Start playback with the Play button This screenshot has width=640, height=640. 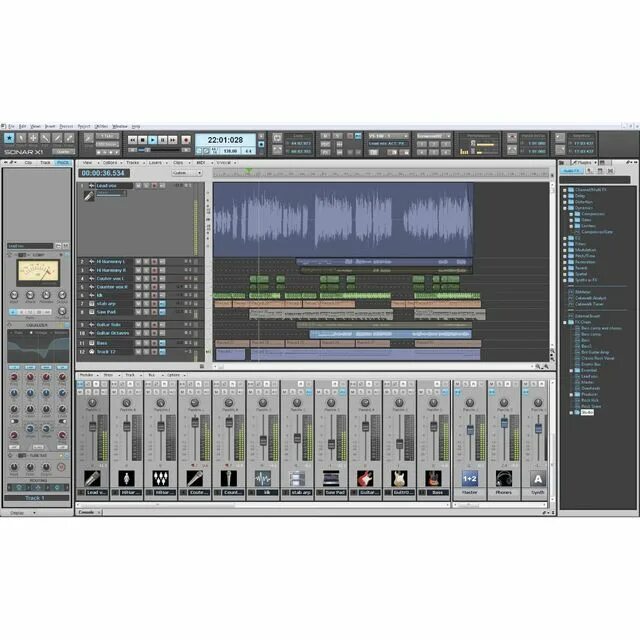click(153, 140)
